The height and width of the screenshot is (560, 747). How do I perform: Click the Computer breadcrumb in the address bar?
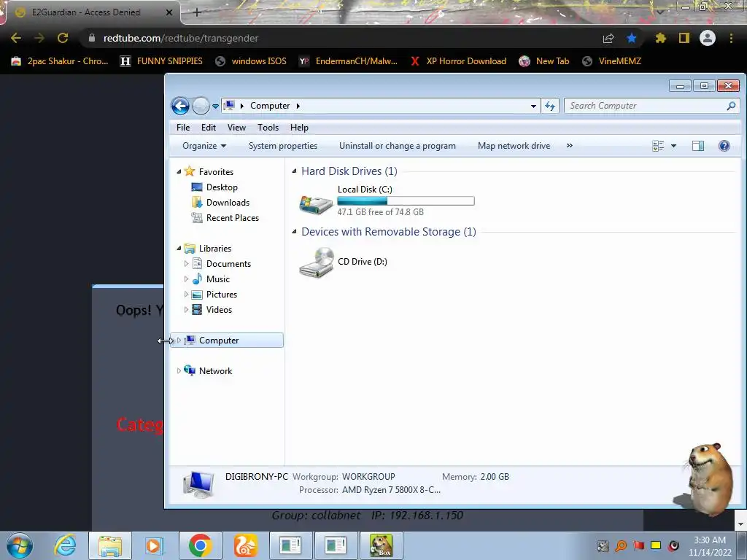tap(270, 106)
